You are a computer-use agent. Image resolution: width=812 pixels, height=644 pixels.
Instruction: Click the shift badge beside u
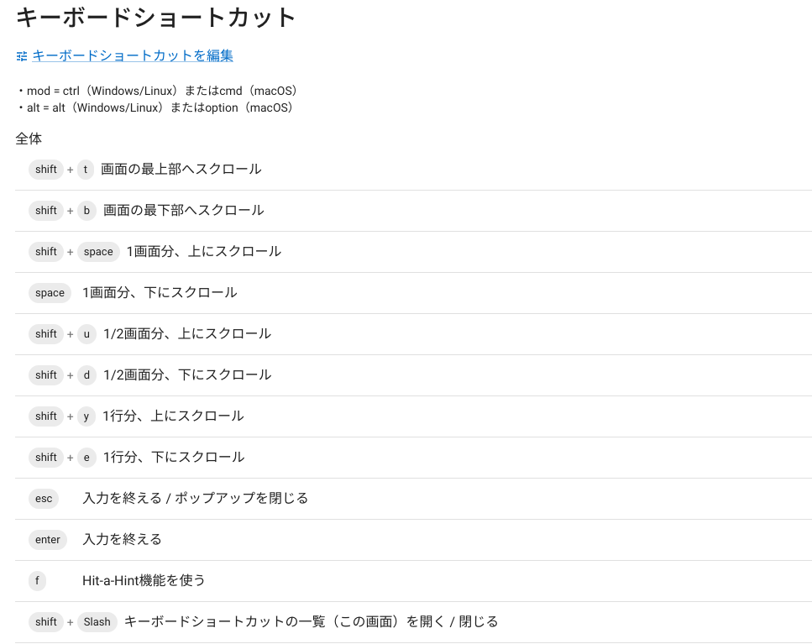tap(46, 334)
